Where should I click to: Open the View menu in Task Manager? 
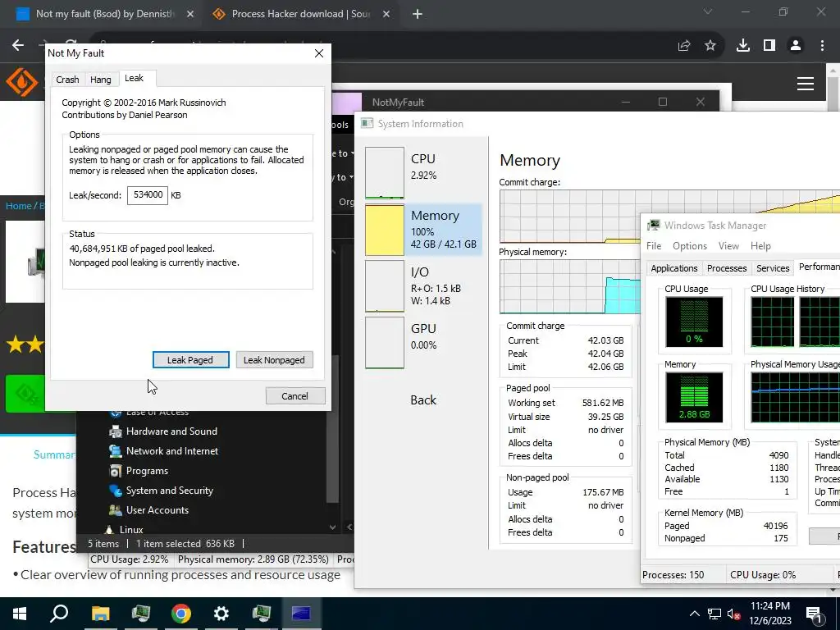pyautogui.click(x=728, y=246)
